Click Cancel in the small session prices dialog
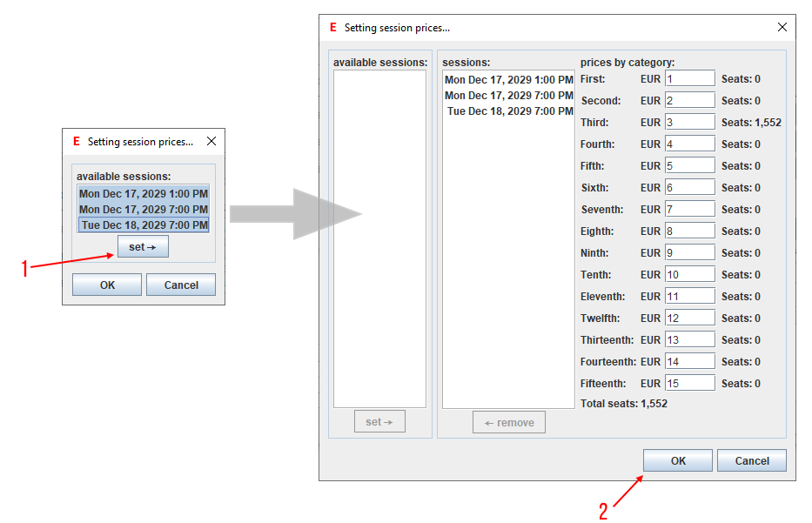This screenshot has height=523, width=812. (x=181, y=285)
